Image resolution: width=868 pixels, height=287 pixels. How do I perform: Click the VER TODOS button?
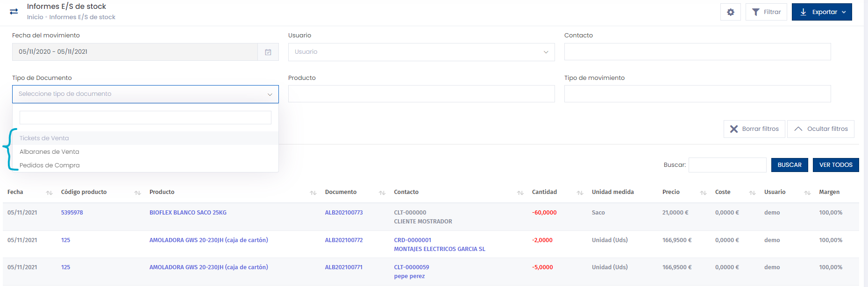(836, 165)
